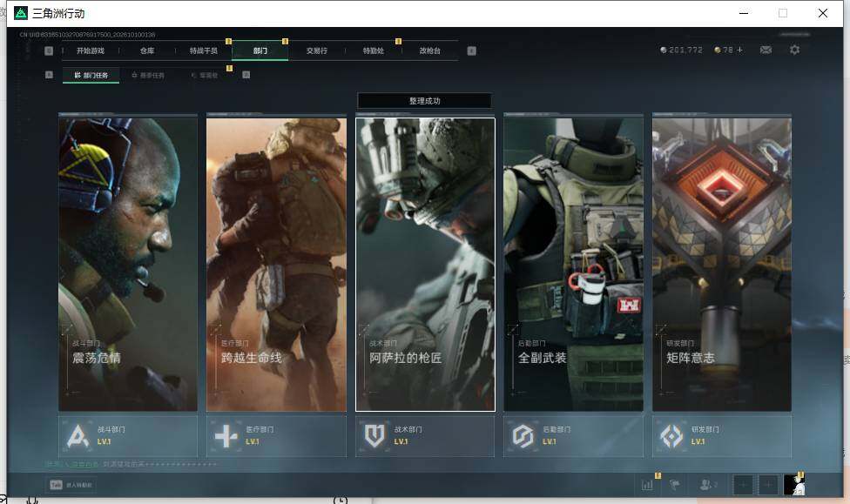Open the friends/team members icon

pos(707,485)
